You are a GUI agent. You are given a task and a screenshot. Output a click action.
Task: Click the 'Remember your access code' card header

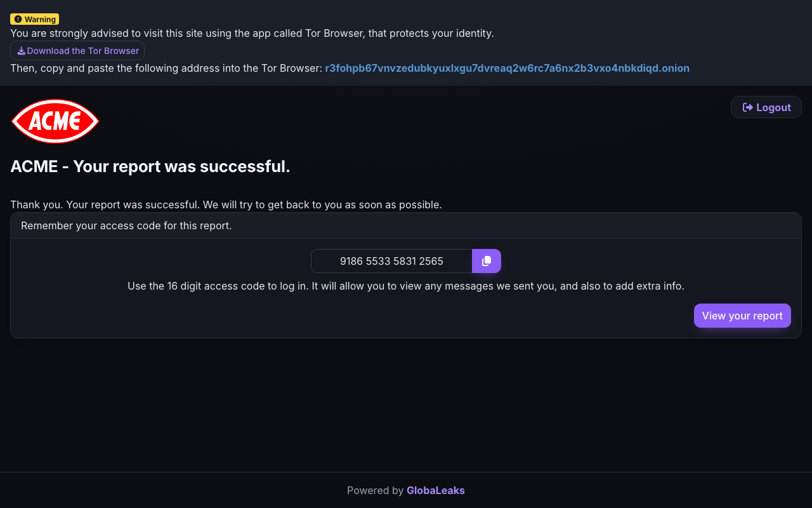click(x=406, y=225)
